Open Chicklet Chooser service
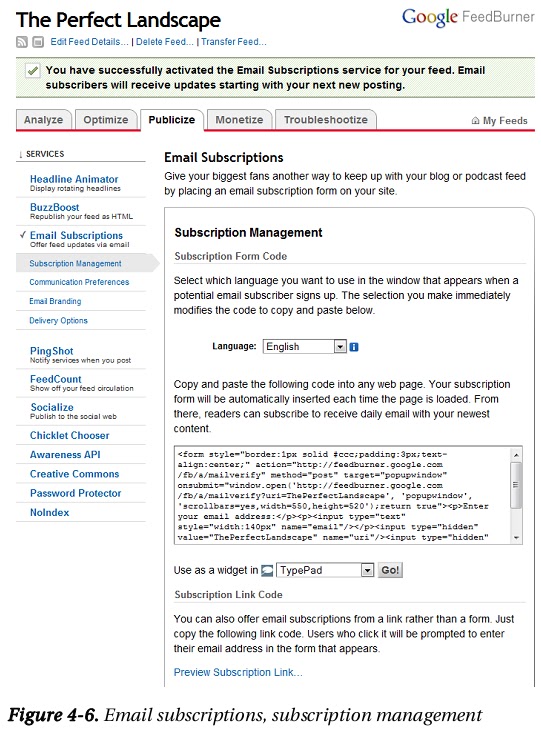This screenshot has width=541, height=730. tap(69, 435)
